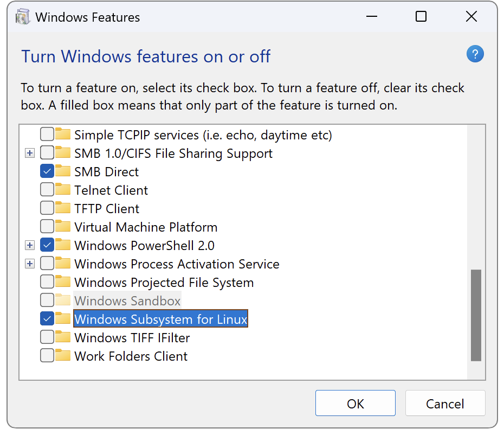Tick the Windows Projected File System checkbox
The height and width of the screenshot is (435, 504).
(47, 282)
